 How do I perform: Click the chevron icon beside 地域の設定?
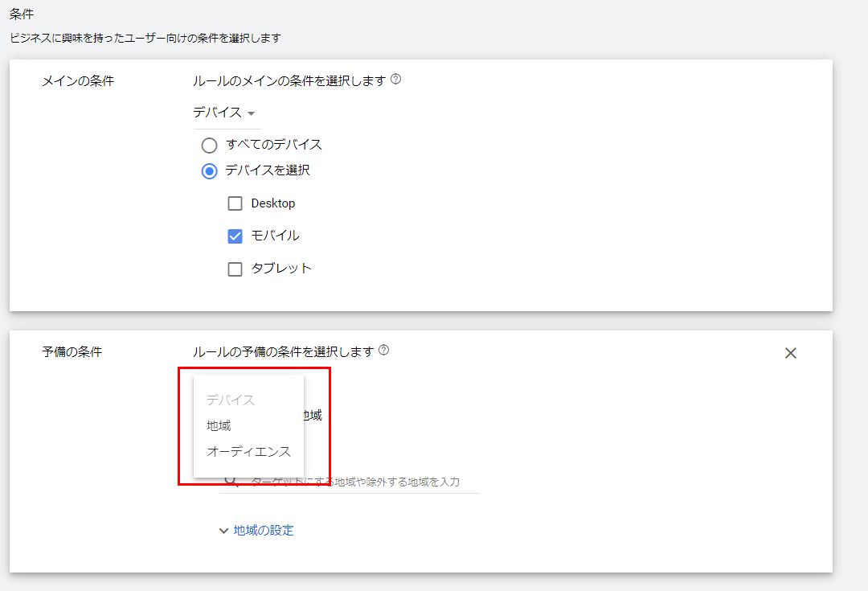[223, 531]
